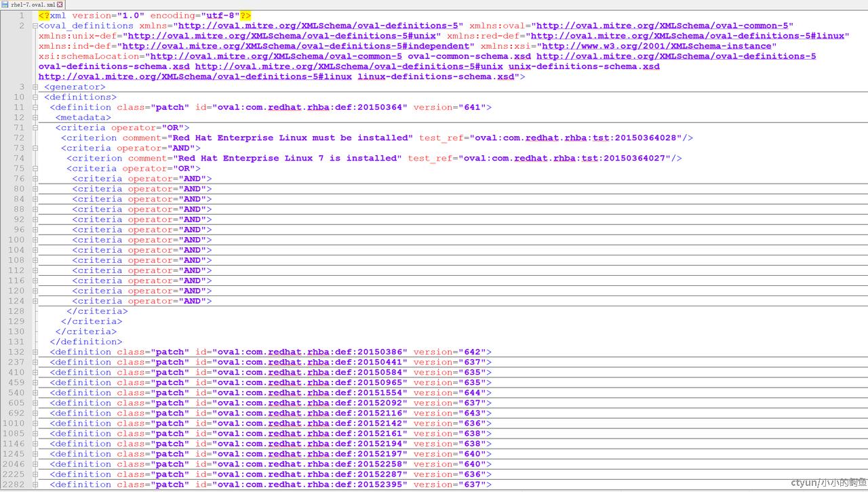Click the linux-definitions-schema.xsd text
Viewport: 868px width, 492px height.
coord(435,77)
